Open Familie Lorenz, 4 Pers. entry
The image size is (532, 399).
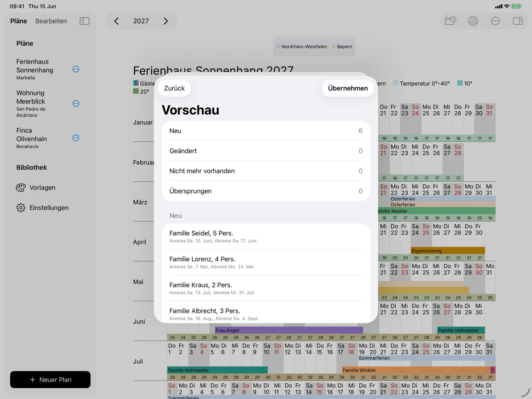(x=266, y=262)
